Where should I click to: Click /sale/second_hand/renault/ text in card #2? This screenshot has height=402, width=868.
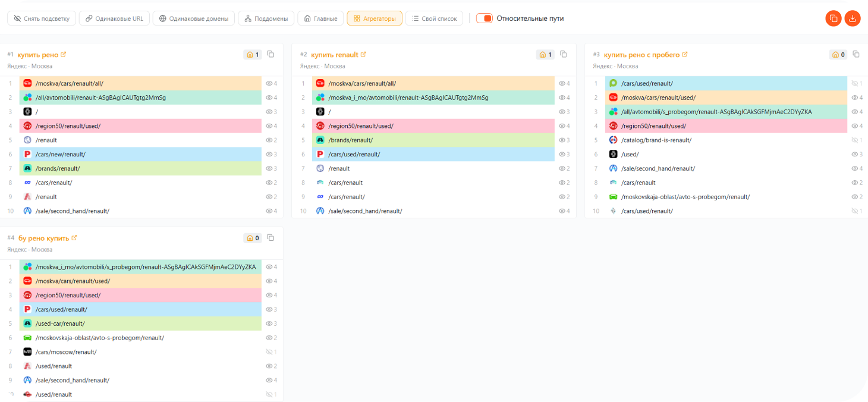click(x=365, y=211)
